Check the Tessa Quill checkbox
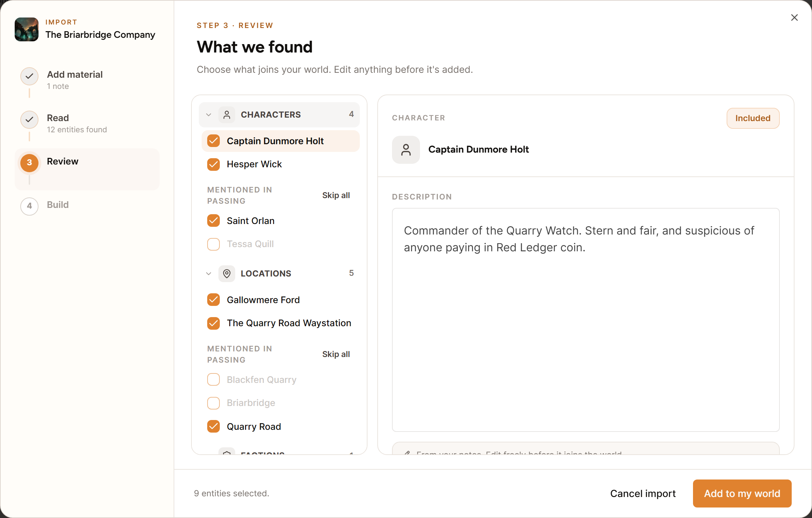The height and width of the screenshot is (518, 812). [213, 244]
